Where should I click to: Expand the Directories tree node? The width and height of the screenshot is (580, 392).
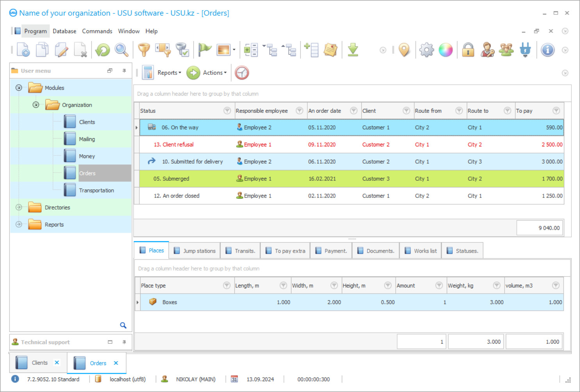18,207
